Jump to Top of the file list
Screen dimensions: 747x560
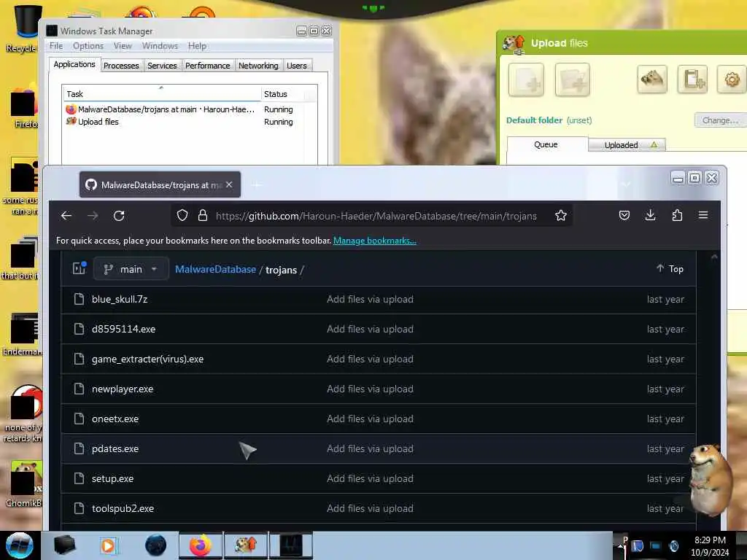coord(670,268)
